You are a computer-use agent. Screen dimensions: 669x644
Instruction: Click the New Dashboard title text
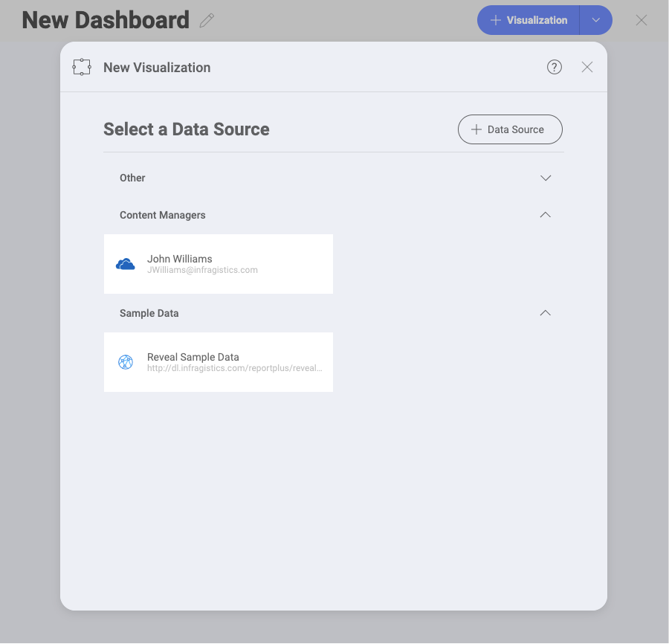coord(106,20)
